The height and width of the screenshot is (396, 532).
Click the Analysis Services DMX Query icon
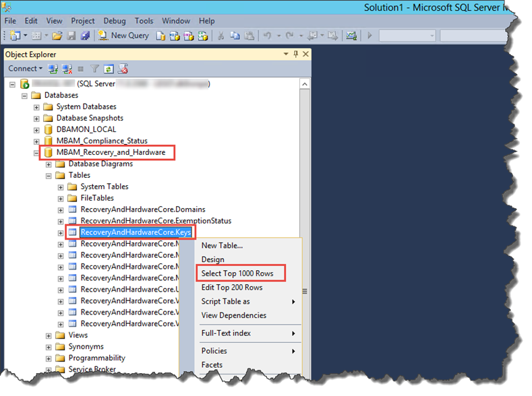point(189,36)
